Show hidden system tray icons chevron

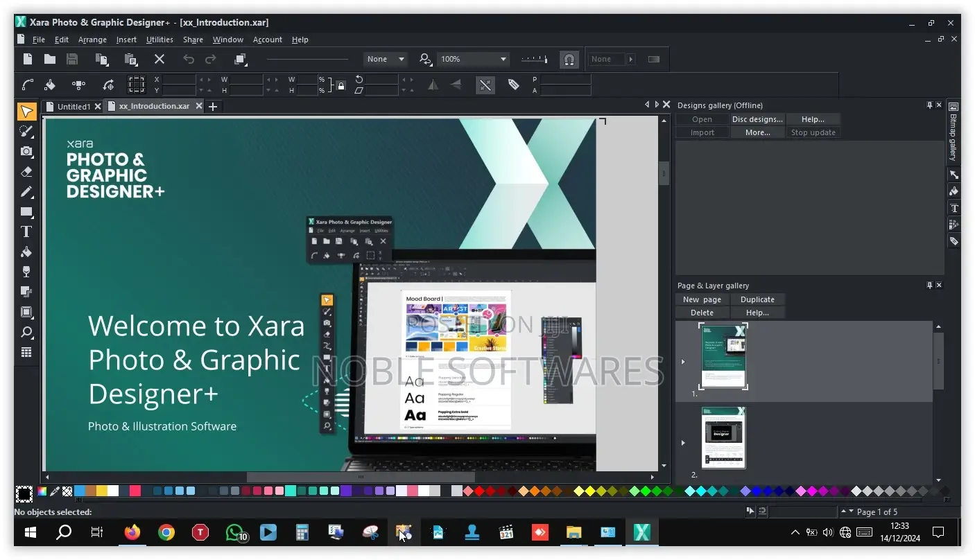click(x=795, y=532)
